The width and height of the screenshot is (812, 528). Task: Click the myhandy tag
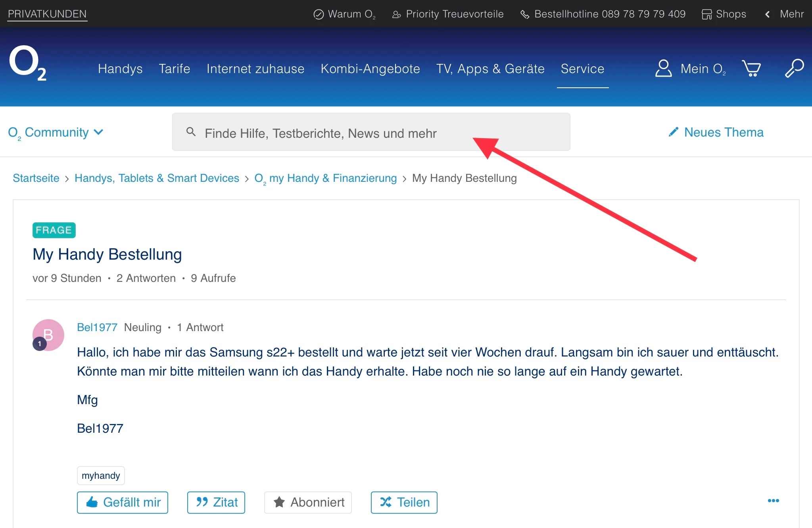click(x=101, y=476)
